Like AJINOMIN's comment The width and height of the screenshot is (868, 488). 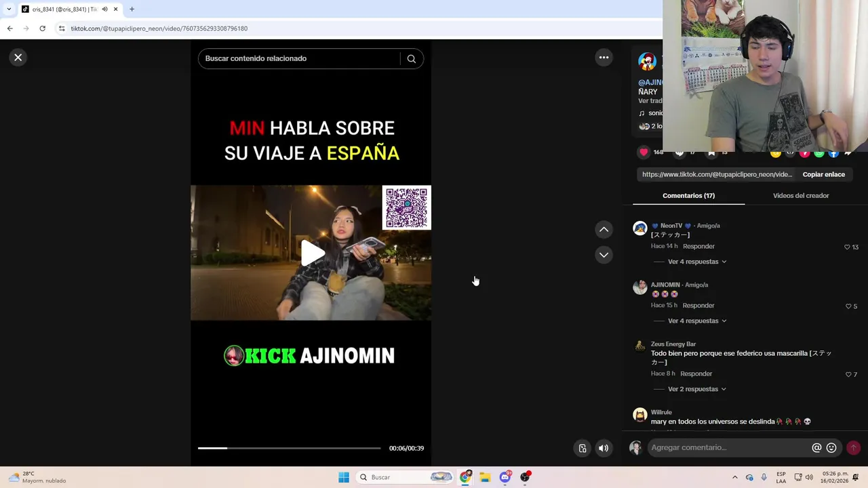pyautogui.click(x=848, y=306)
